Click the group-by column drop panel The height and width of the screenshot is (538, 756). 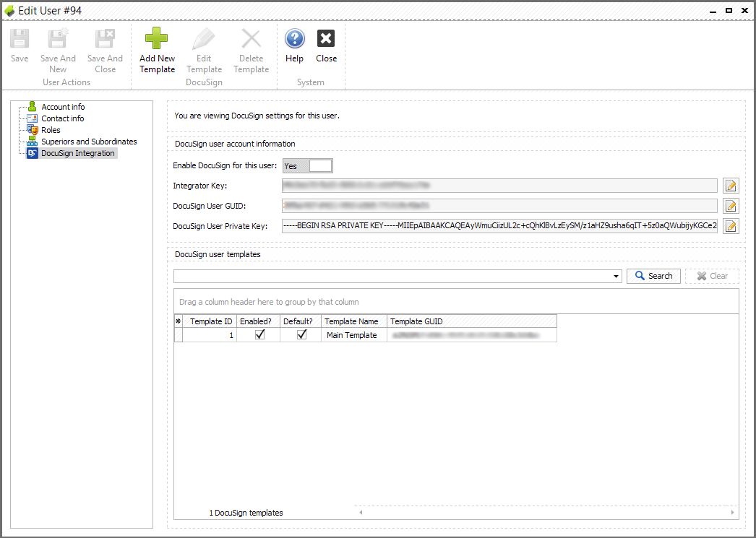click(456, 302)
